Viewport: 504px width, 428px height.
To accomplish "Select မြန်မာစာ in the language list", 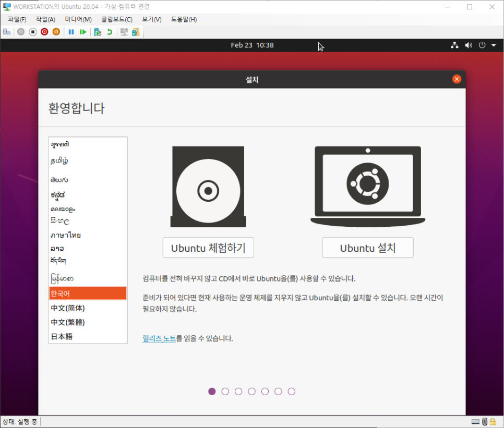I will click(x=88, y=279).
